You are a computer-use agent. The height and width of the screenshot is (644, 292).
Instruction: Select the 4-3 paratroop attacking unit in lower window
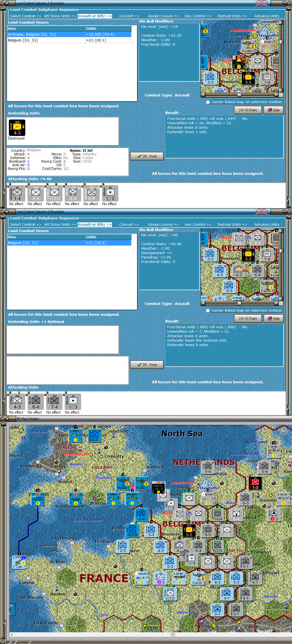tap(17, 402)
